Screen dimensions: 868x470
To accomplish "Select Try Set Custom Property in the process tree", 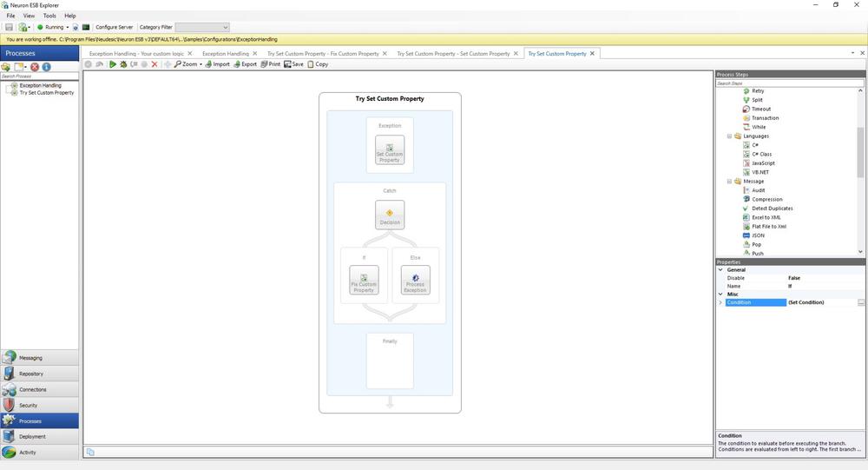I will click(47, 93).
